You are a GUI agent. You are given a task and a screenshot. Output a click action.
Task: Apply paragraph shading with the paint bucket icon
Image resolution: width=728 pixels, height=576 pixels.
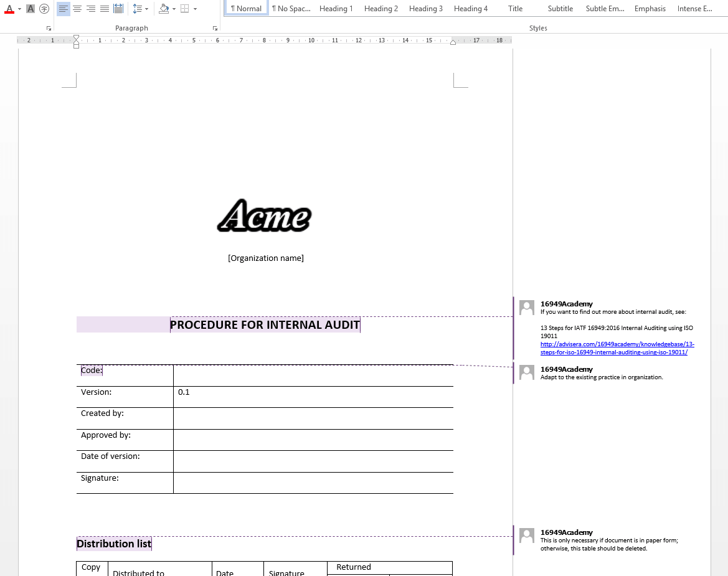pyautogui.click(x=163, y=9)
